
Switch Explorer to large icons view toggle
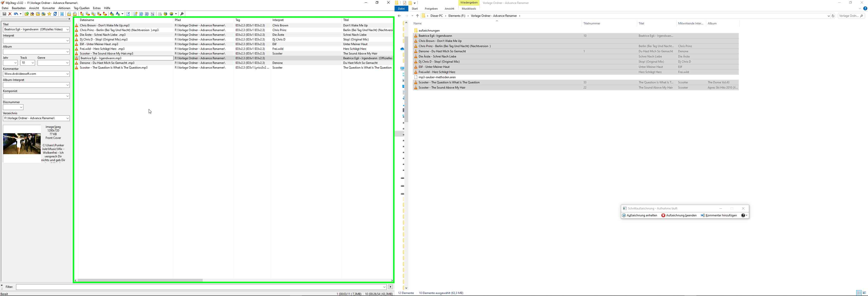pos(864,293)
